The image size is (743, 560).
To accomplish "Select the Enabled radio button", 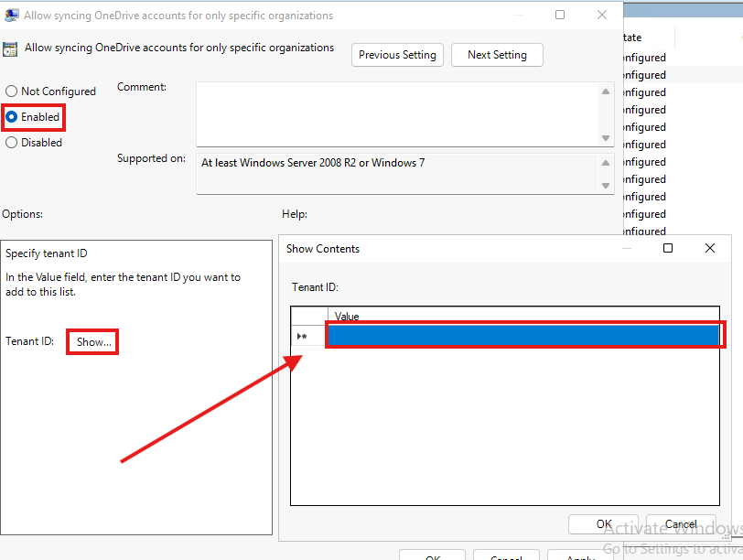I will [x=11, y=116].
